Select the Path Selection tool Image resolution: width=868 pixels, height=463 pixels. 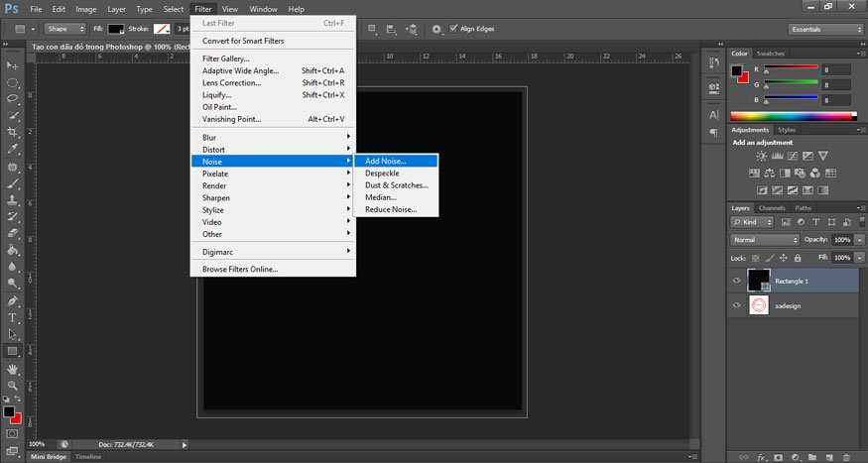(12, 335)
